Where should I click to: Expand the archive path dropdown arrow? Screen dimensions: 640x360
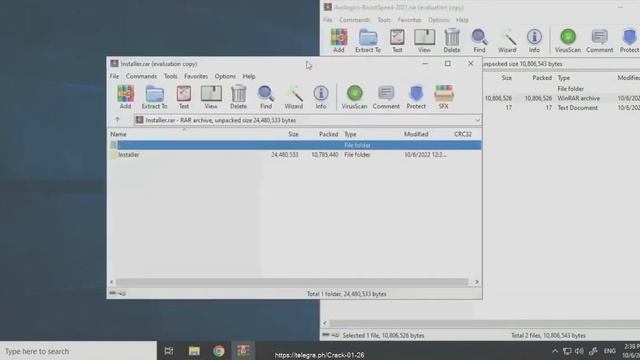477,120
